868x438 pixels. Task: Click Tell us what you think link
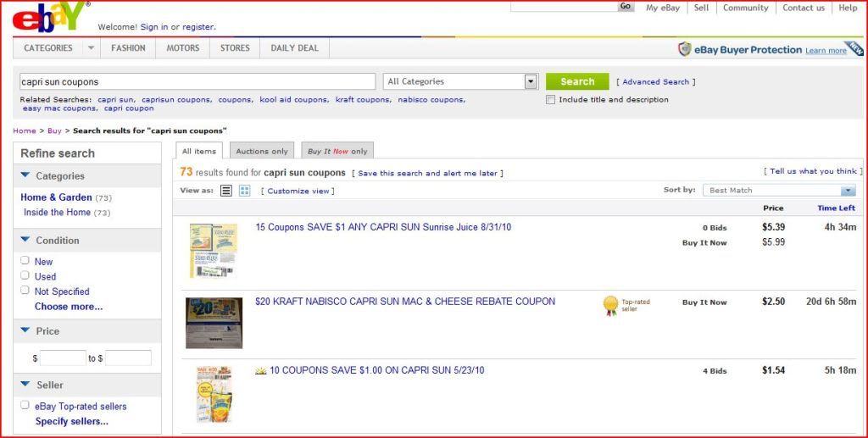(x=813, y=171)
